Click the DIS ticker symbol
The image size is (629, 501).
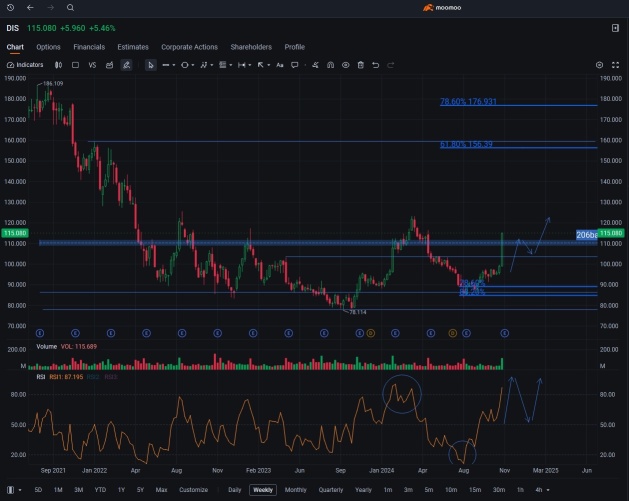point(12,28)
